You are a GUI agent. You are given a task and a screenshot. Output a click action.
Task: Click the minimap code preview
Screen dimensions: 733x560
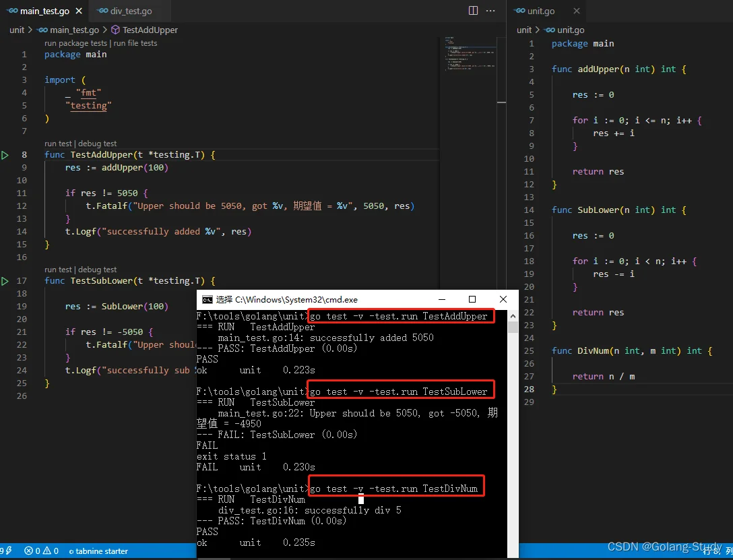[470, 53]
